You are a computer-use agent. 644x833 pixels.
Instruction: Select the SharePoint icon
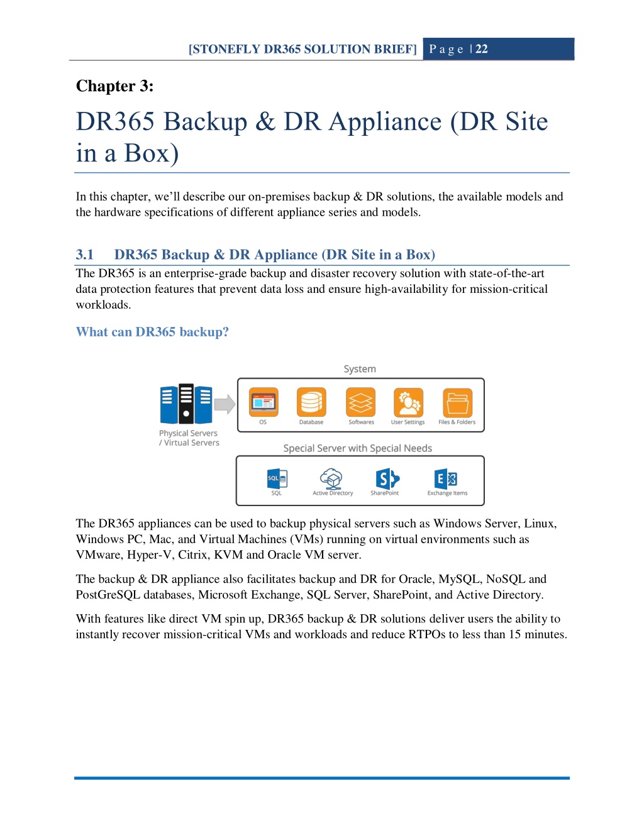pyautogui.click(x=387, y=478)
